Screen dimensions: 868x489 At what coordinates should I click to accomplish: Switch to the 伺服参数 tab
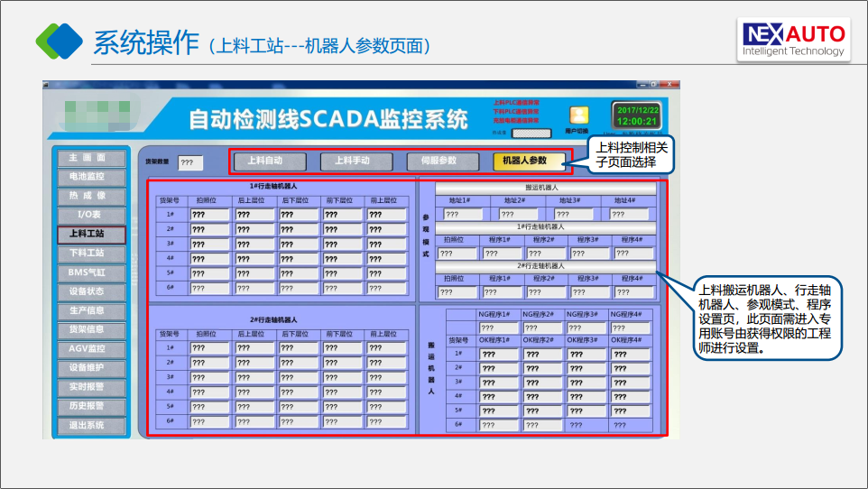click(443, 161)
